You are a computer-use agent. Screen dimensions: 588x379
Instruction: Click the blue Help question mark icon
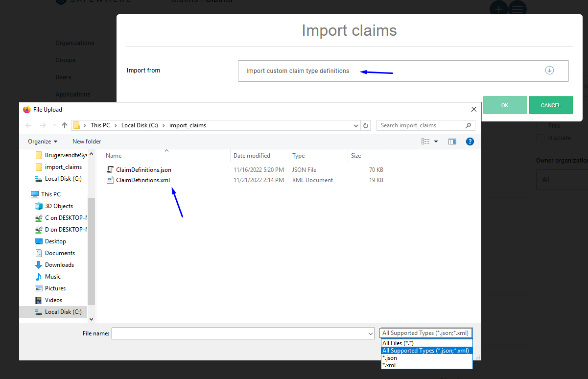pyautogui.click(x=470, y=142)
